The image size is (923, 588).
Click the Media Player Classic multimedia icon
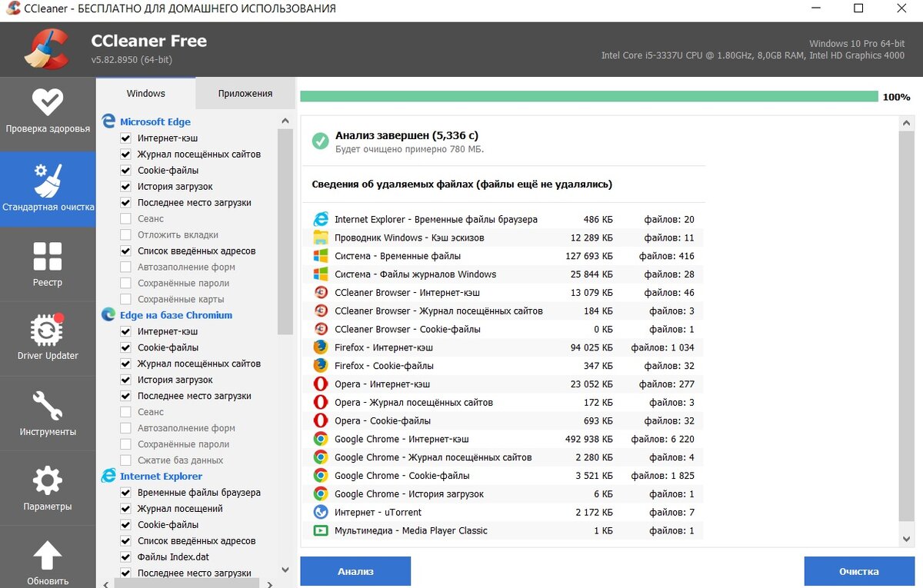(321, 530)
